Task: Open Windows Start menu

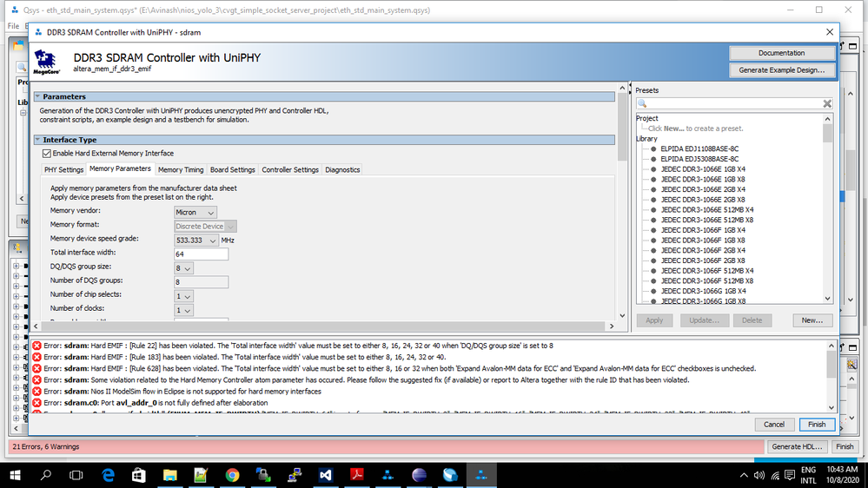Action: [x=15, y=475]
